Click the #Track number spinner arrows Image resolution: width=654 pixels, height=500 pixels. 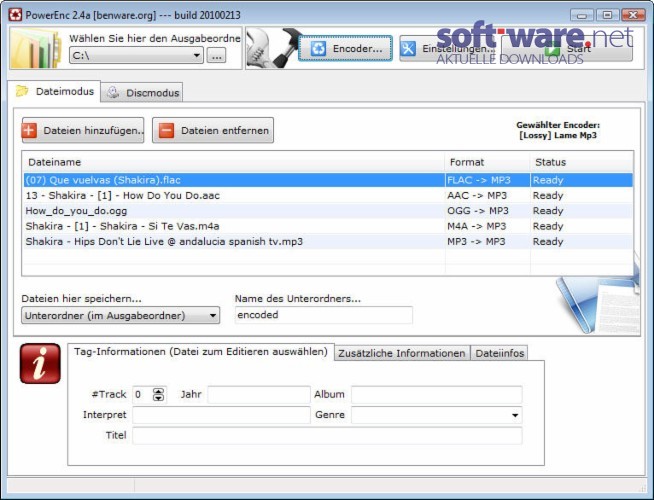[158, 394]
